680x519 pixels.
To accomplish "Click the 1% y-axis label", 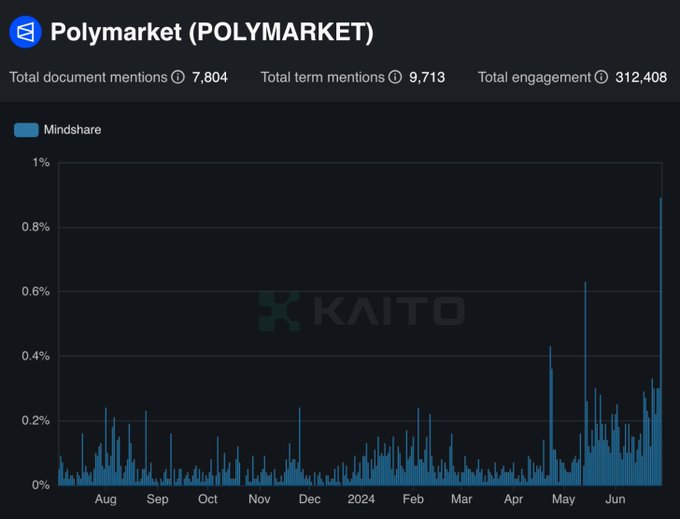I will coord(41,163).
